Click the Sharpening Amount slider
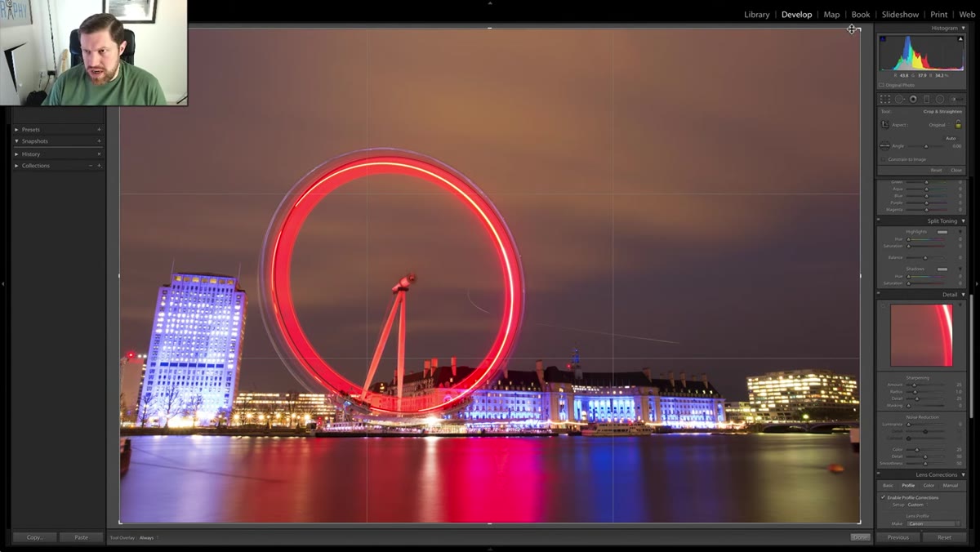980x552 pixels. click(x=925, y=384)
